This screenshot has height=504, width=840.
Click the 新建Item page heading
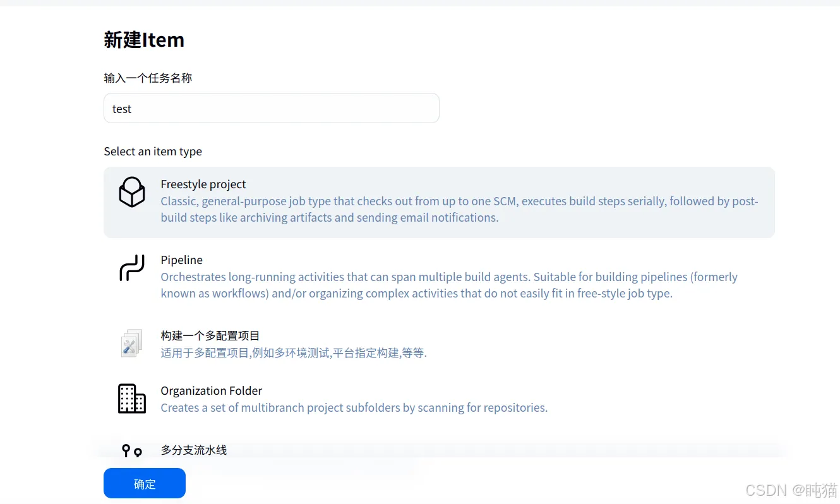point(144,40)
